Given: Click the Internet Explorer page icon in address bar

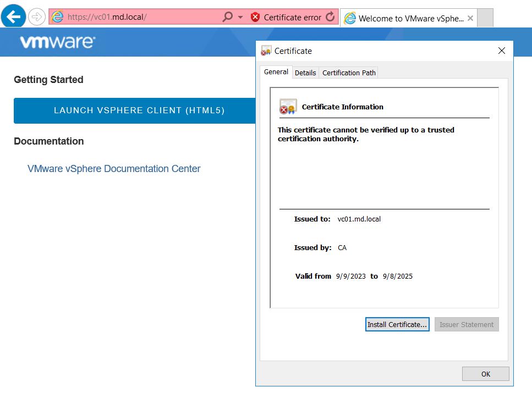Looking at the screenshot, I should click(57, 16).
